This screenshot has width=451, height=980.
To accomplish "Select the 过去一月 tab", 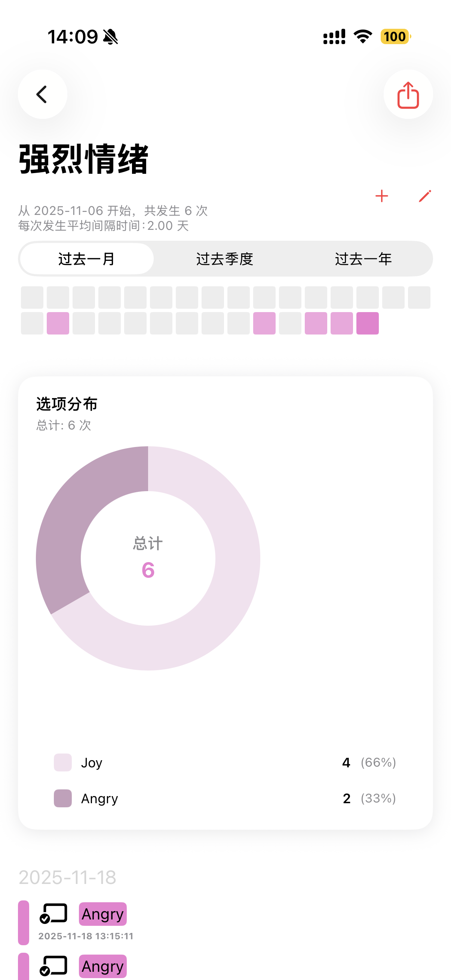I will [x=87, y=259].
